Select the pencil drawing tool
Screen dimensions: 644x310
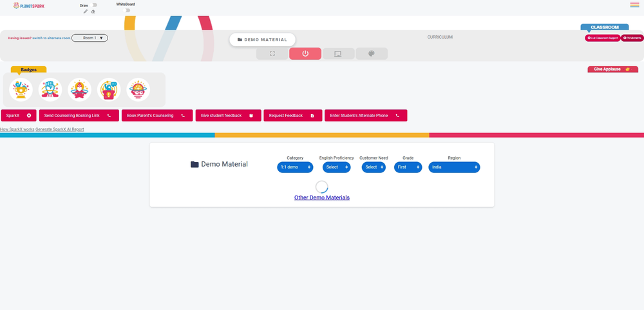point(86,12)
